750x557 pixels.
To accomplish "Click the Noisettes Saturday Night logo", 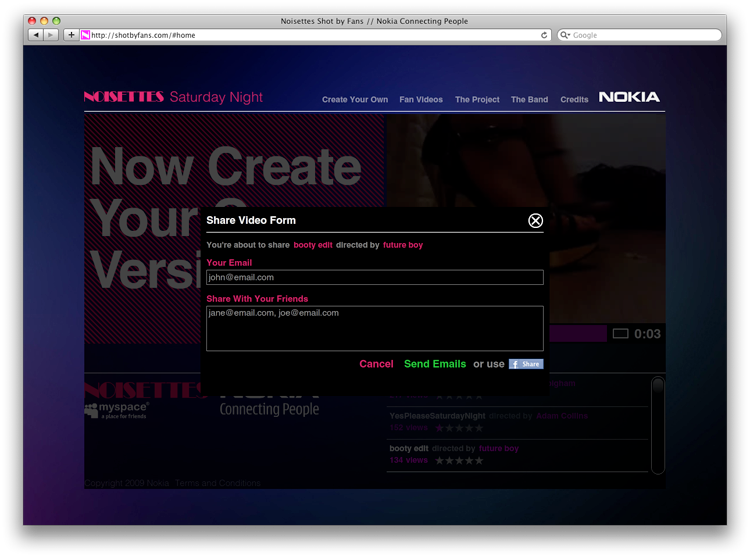I will pyautogui.click(x=173, y=97).
